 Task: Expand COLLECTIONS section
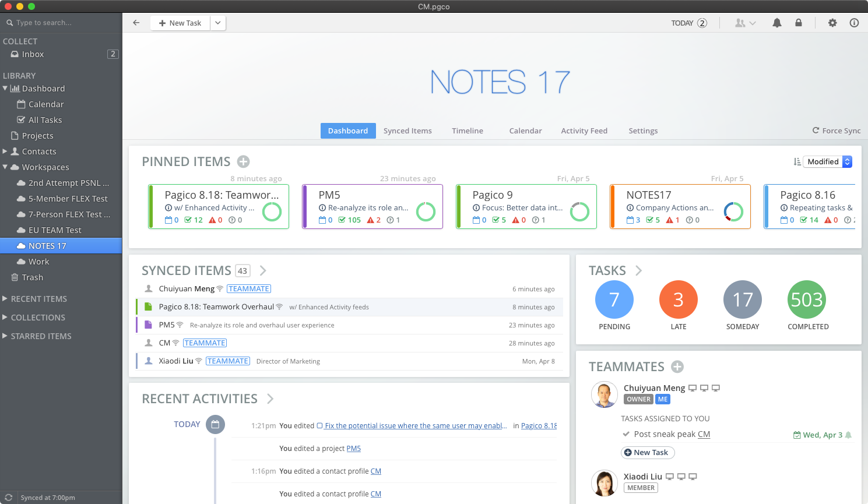tap(5, 318)
